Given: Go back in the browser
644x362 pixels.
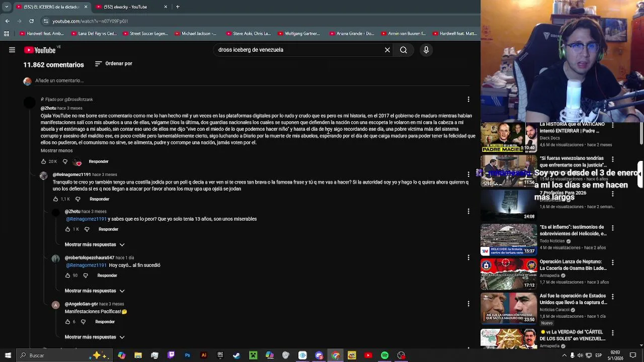Looking at the screenshot, I should click(x=7, y=21).
